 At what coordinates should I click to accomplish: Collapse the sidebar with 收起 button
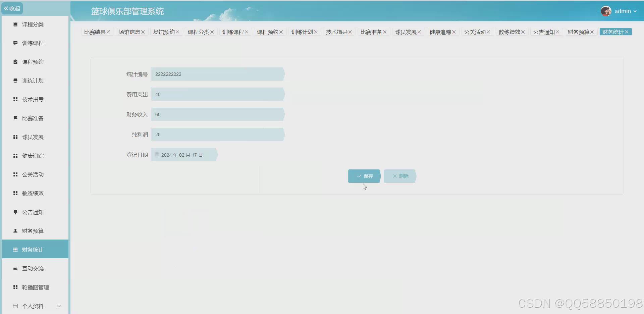tap(12, 8)
